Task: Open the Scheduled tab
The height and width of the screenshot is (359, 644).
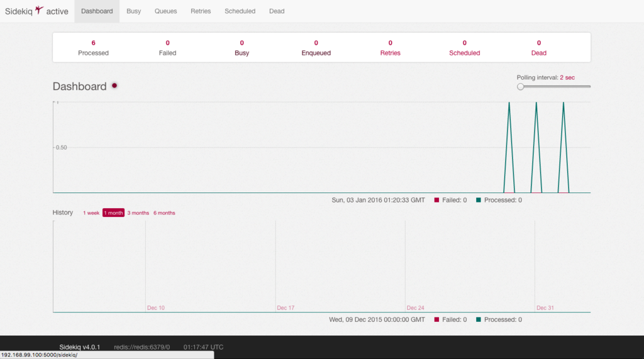Action: pos(240,11)
